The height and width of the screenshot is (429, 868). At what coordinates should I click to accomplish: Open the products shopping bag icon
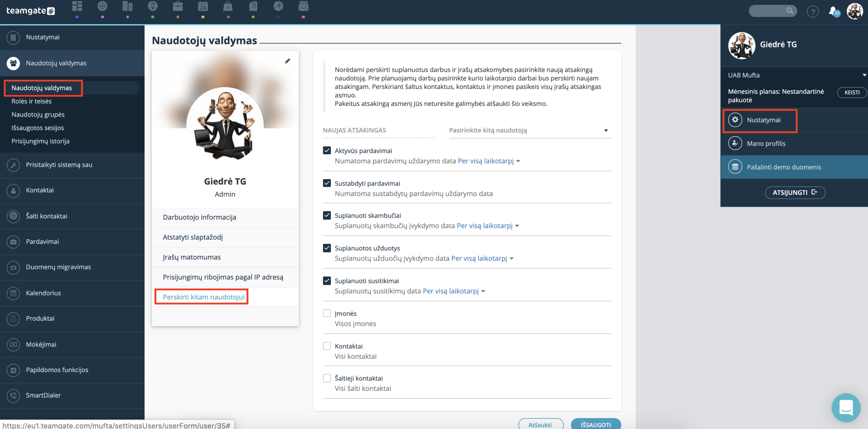(228, 6)
